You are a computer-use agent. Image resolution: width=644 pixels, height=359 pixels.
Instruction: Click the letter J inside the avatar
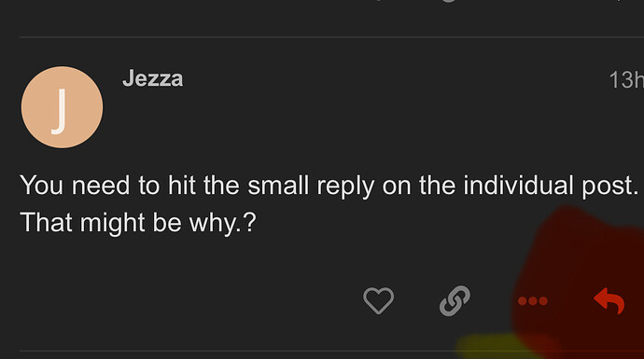pos(60,111)
